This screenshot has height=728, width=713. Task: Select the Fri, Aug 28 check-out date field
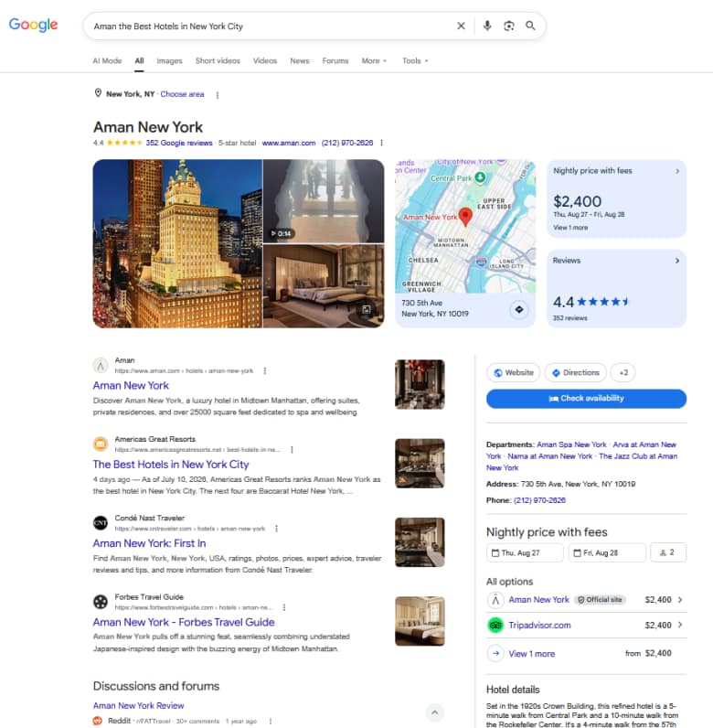point(607,552)
